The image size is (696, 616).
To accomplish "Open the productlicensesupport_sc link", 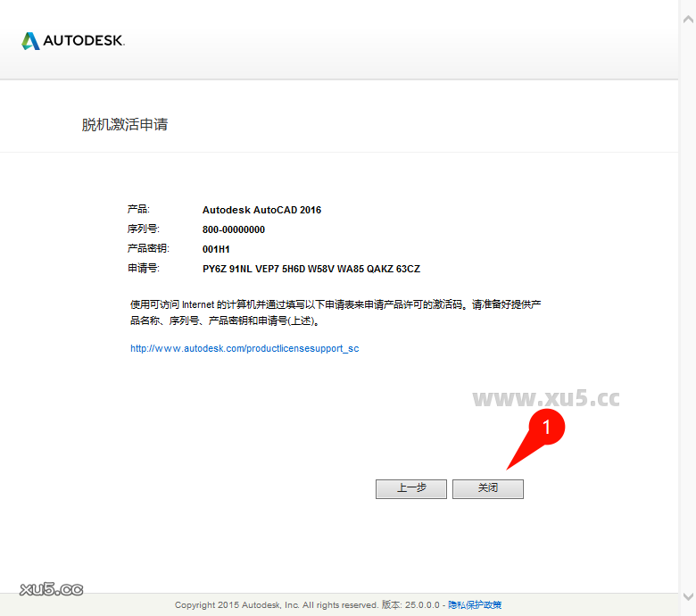I will click(x=244, y=348).
